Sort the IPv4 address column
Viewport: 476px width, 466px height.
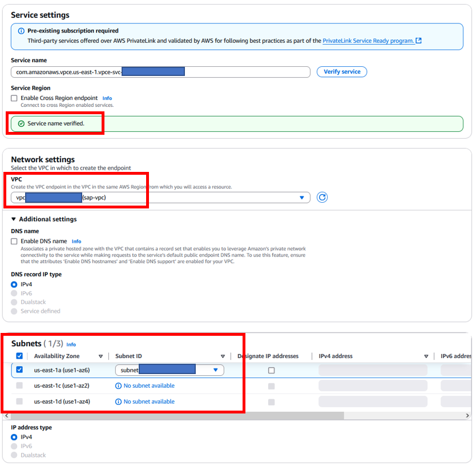tap(426, 356)
